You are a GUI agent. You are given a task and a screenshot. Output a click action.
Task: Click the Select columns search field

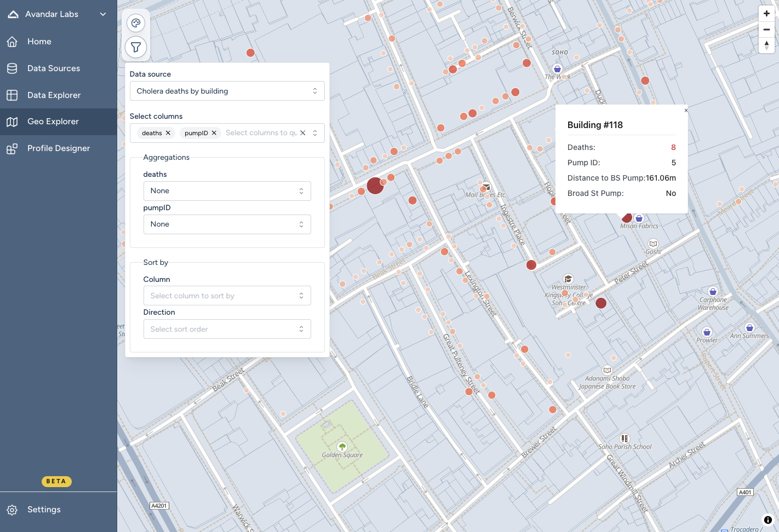click(261, 133)
